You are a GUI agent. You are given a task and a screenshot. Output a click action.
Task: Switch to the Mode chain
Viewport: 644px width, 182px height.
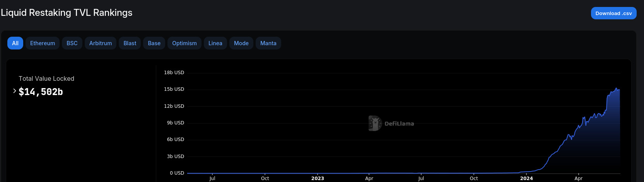tap(241, 43)
